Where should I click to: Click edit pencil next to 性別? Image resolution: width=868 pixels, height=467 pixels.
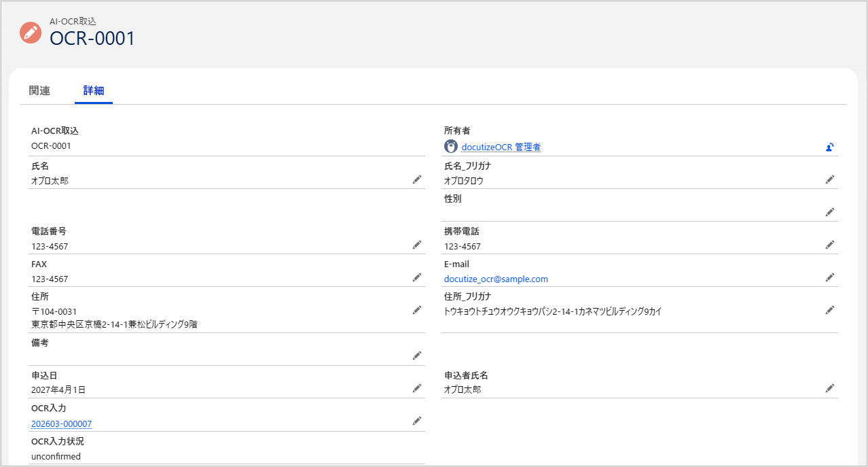(x=829, y=212)
